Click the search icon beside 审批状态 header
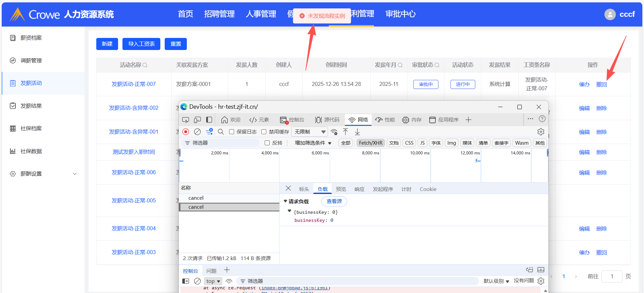 (x=437, y=65)
